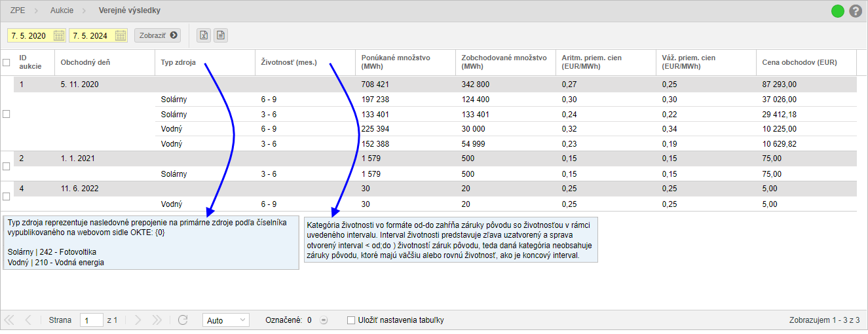
Task: Open calendar picker for end date 7. 5. 2024
Action: pos(121,35)
